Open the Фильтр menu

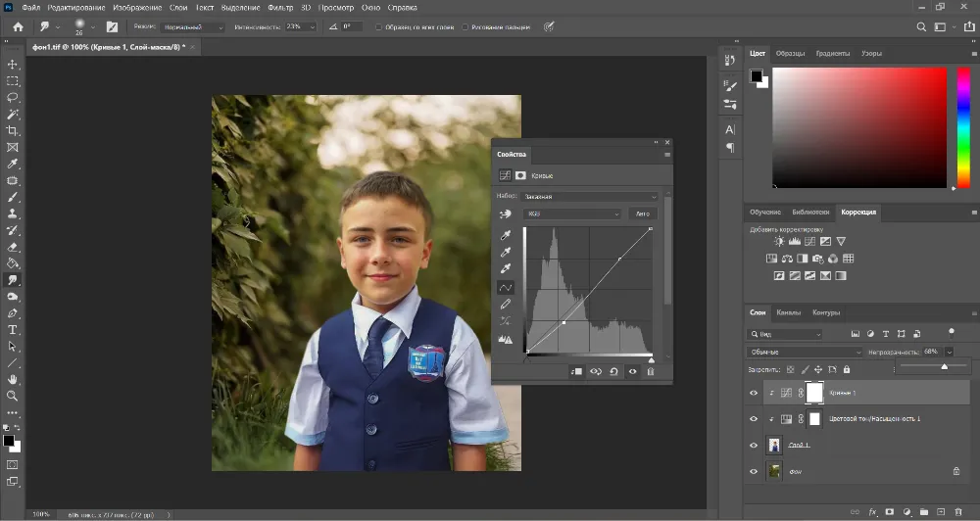[280, 7]
